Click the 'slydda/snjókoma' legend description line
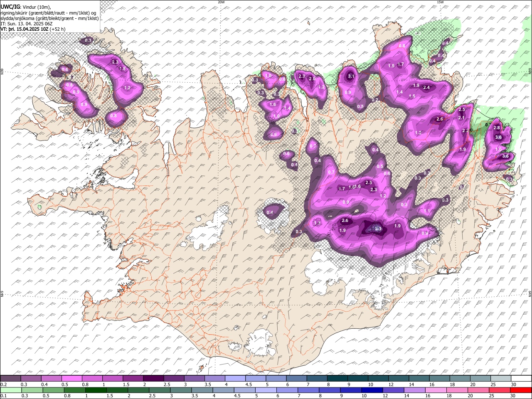This screenshot has width=532, height=399. tap(49, 18)
